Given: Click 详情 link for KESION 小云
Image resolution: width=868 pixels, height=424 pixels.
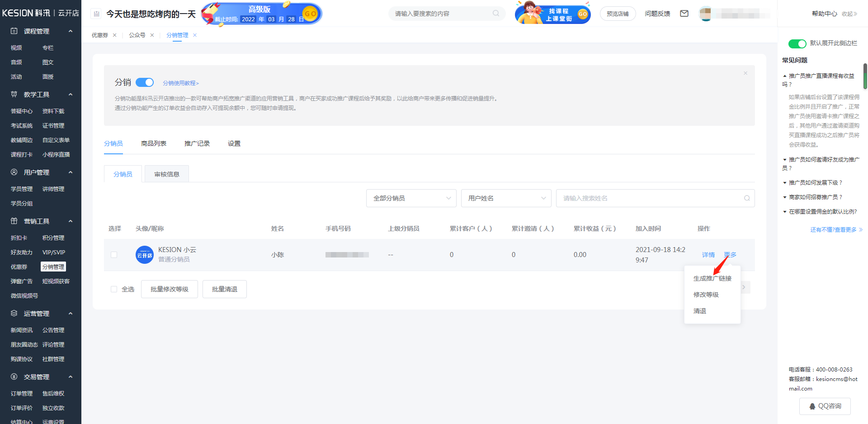Looking at the screenshot, I should [708, 255].
